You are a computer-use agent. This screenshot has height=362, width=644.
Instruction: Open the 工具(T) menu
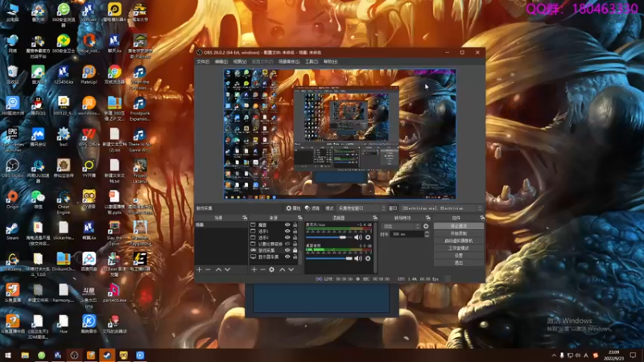312,62
